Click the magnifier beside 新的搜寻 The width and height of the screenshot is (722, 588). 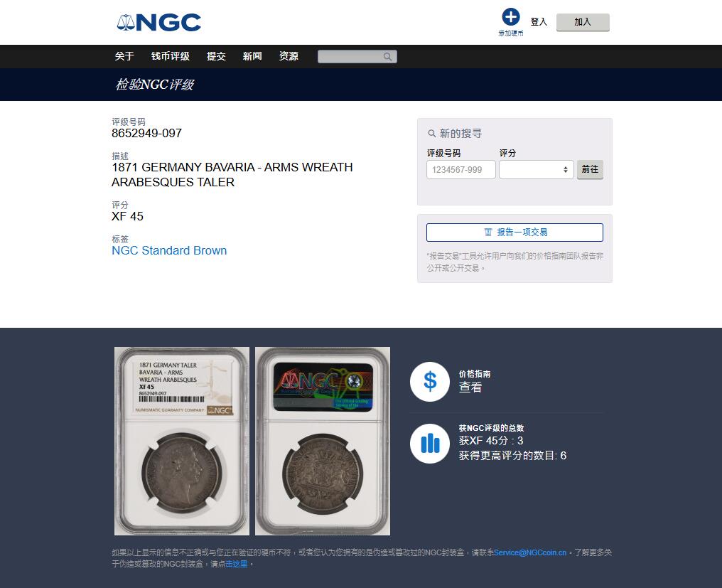tap(431, 134)
